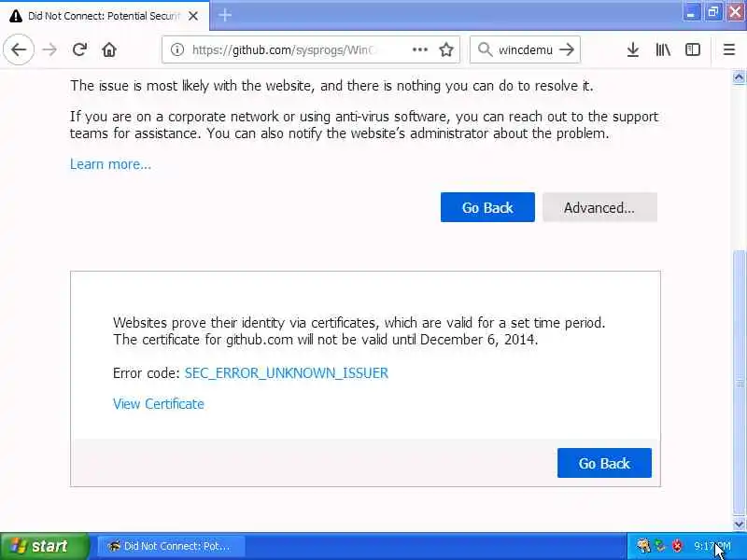747x560 pixels.
Task: Click the search magnifier icon
Action: (485, 49)
